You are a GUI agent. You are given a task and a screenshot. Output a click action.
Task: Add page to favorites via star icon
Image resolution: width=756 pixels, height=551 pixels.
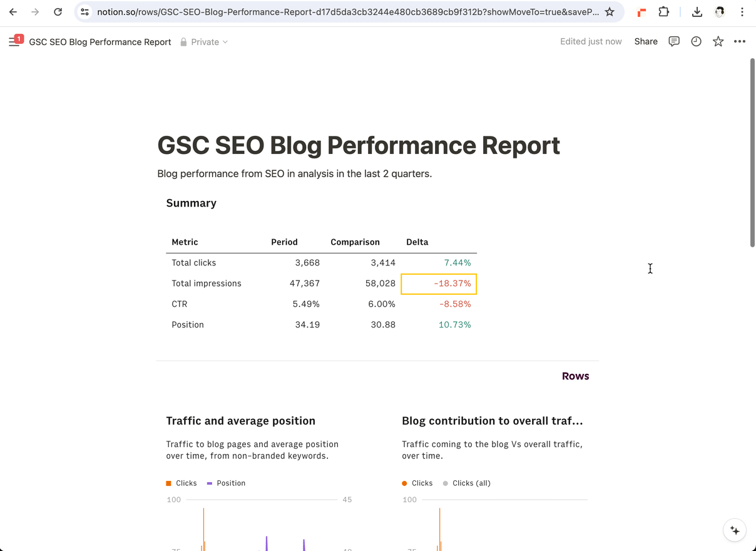tap(718, 41)
